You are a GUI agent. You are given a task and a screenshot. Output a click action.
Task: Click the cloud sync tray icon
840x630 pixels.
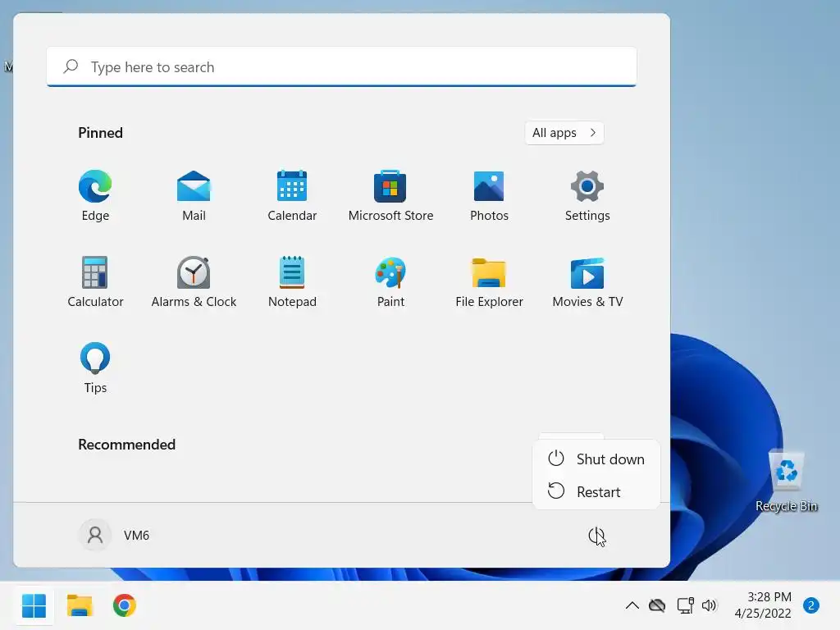coord(657,606)
